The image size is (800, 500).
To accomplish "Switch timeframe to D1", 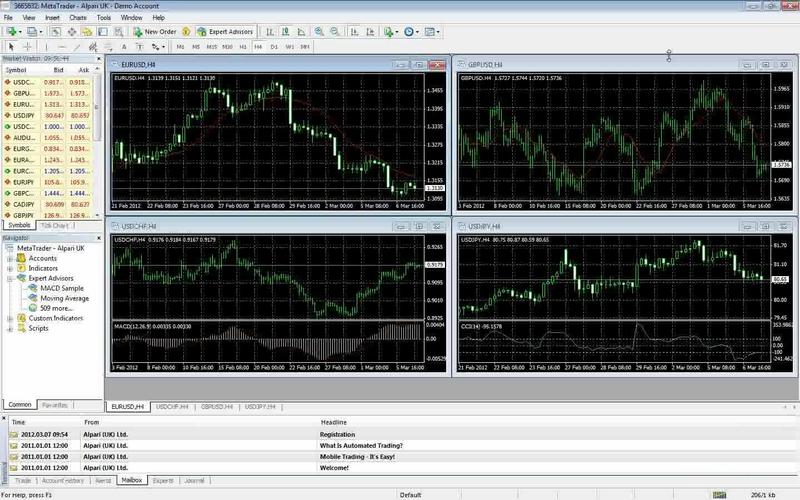I will (x=274, y=47).
